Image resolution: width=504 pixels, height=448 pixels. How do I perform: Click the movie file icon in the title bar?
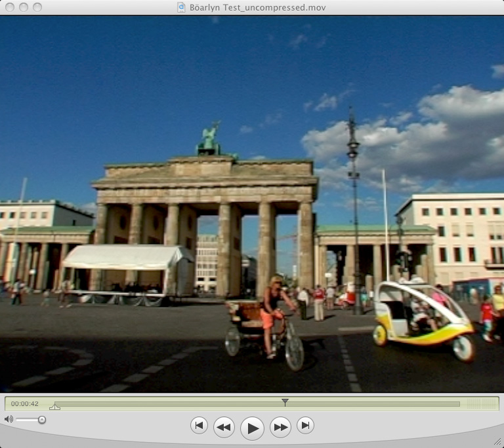coord(181,7)
